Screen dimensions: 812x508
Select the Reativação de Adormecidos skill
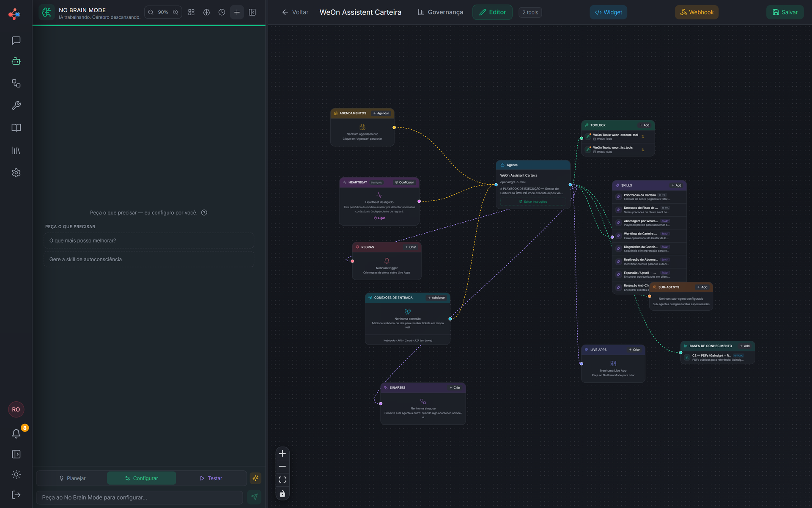[649, 262]
